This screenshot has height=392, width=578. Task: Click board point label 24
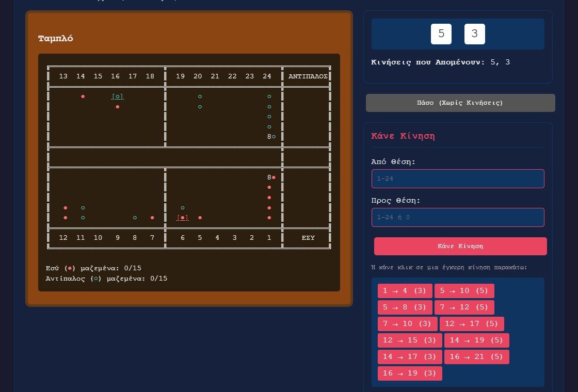(267, 76)
